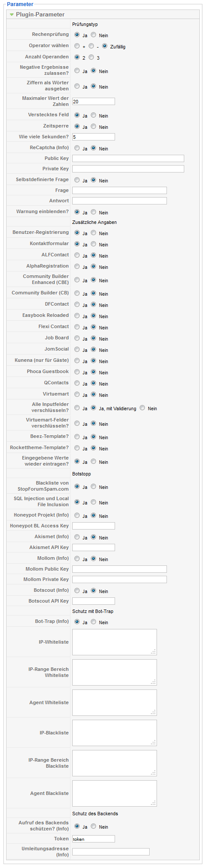Image resolution: width=205 pixels, height=868 pixels.
Task: Click the Honeypot BL Access Key field
Action: click(x=93, y=526)
